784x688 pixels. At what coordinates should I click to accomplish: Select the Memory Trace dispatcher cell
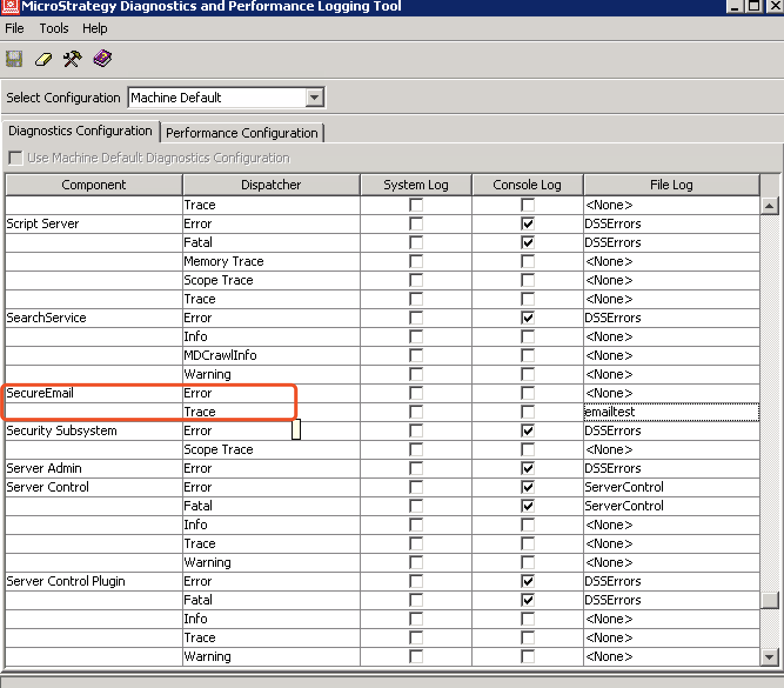pos(271,261)
